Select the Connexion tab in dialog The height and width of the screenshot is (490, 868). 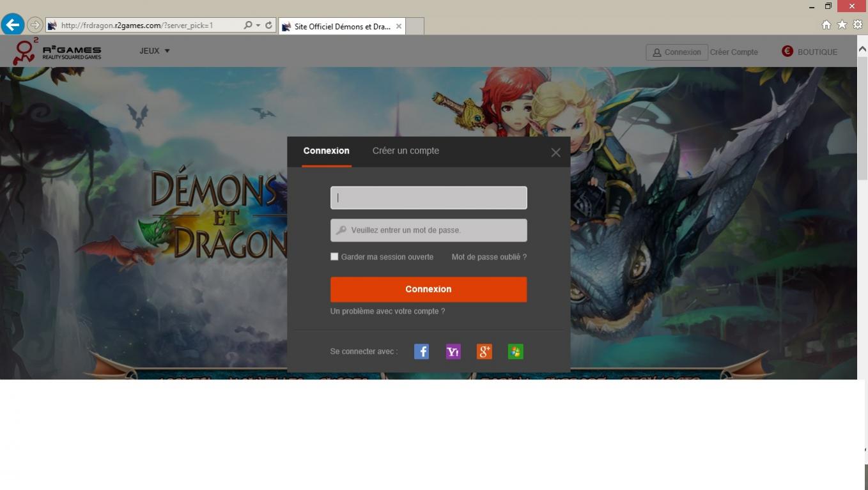(326, 151)
